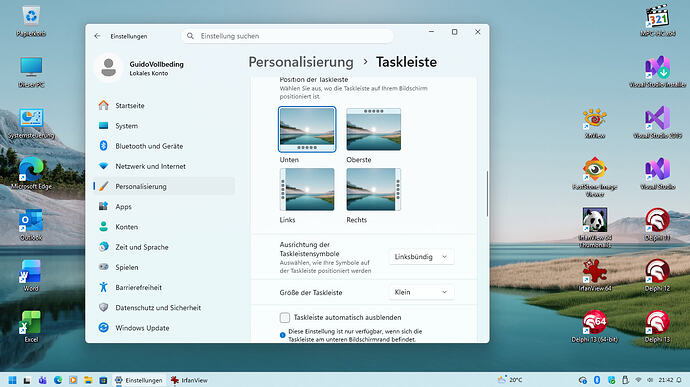Screen dimensions: 690x387
Task: Open the Größe der Taskleiste Klein dropdown
Action: click(421, 292)
